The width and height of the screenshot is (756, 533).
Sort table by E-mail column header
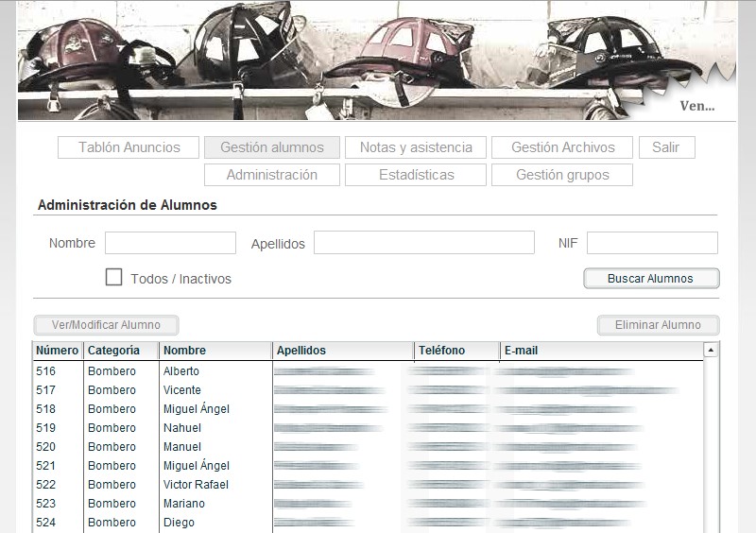click(x=601, y=351)
